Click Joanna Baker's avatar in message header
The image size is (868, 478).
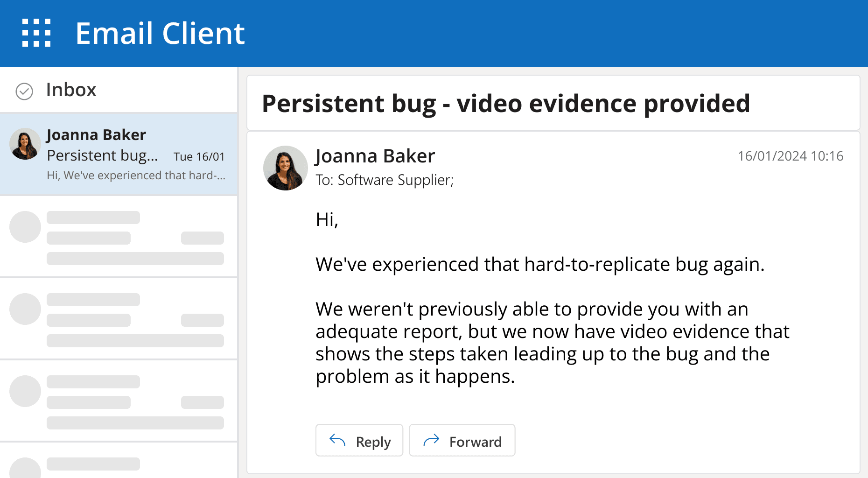click(286, 168)
